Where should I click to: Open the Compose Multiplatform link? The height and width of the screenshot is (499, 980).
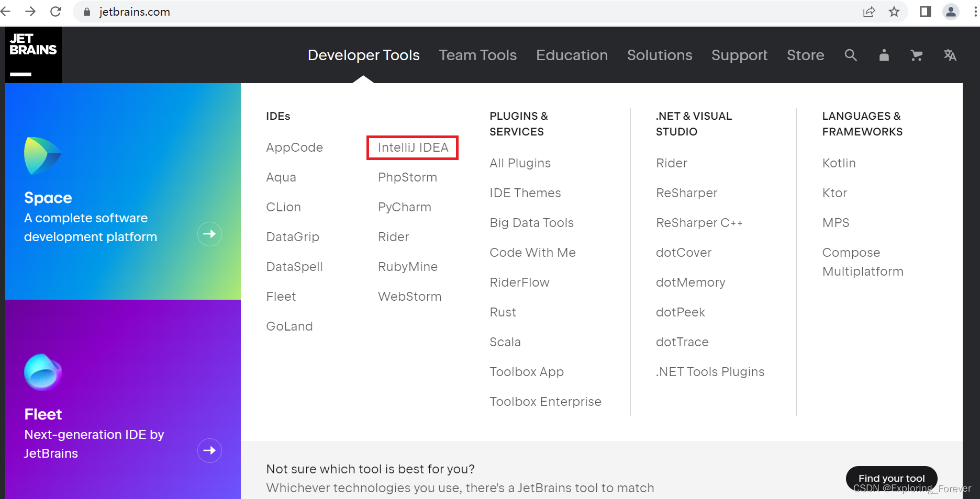pyautogui.click(x=863, y=262)
